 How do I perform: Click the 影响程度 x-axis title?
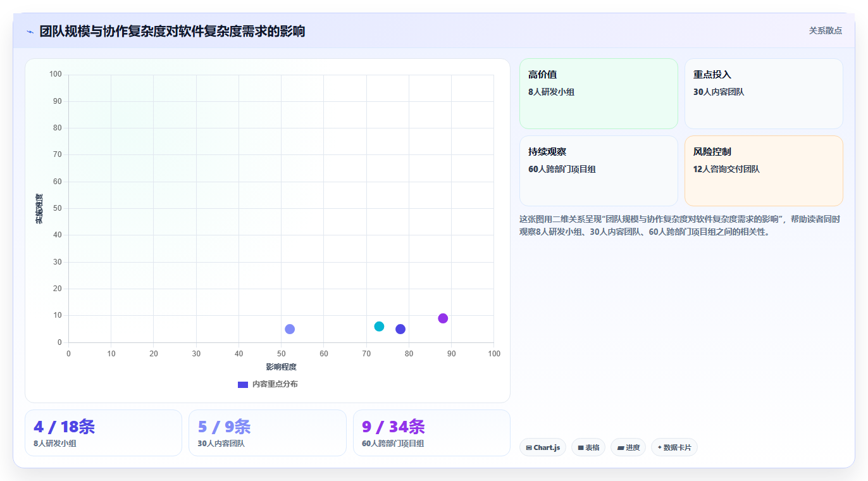(x=281, y=367)
